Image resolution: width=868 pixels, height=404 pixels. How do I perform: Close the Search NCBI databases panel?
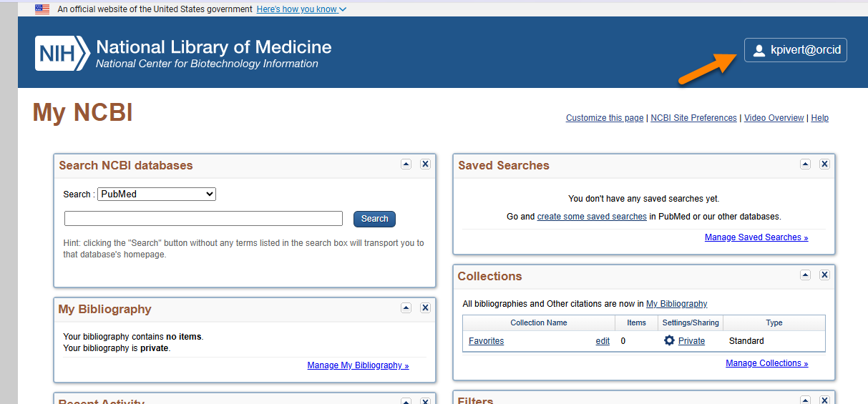pos(425,164)
